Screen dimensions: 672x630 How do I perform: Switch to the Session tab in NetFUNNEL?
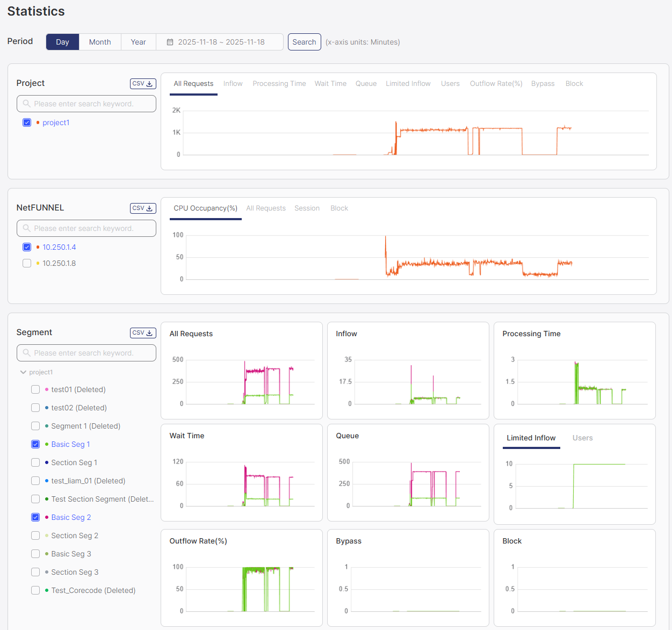(307, 208)
